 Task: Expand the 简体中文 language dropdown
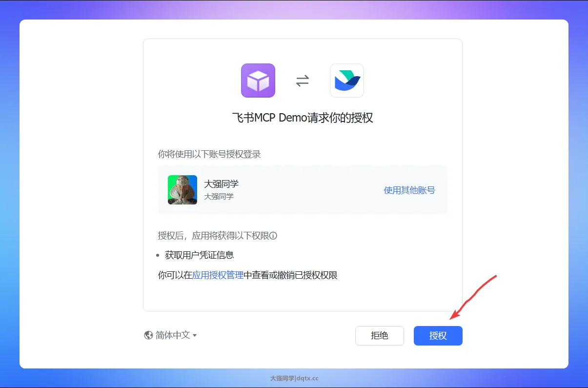click(173, 335)
